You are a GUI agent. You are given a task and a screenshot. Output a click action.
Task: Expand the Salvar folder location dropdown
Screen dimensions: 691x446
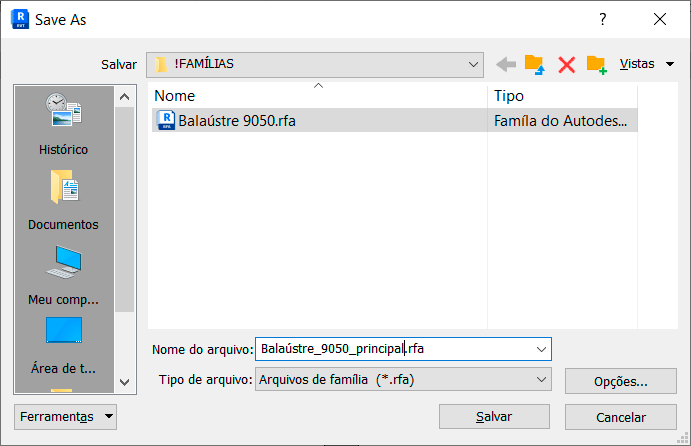click(473, 64)
